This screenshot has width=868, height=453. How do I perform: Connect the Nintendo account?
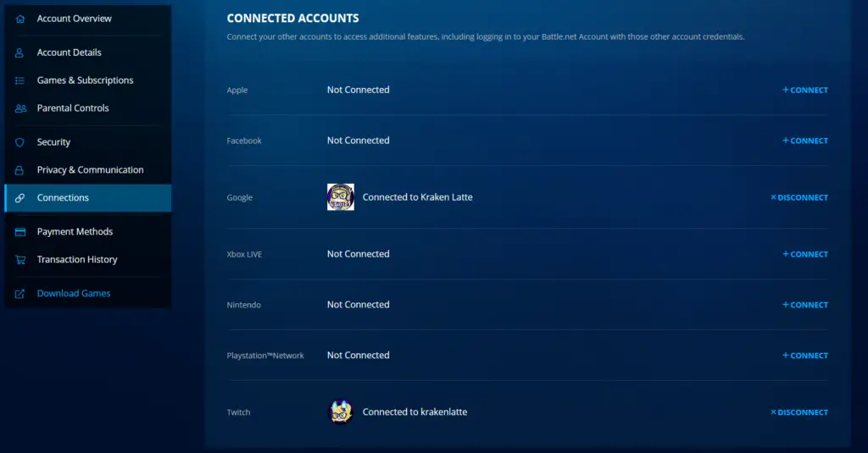(805, 305)
